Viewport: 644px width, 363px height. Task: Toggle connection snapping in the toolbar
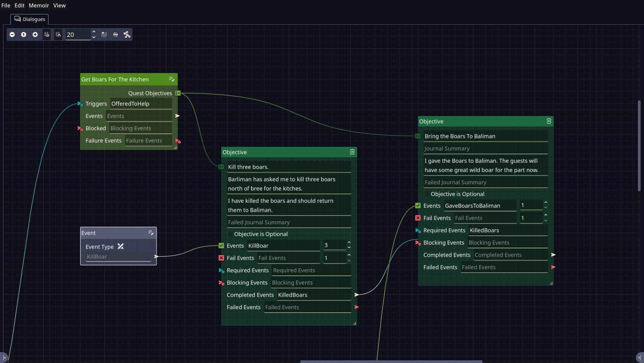coord(58,35)
